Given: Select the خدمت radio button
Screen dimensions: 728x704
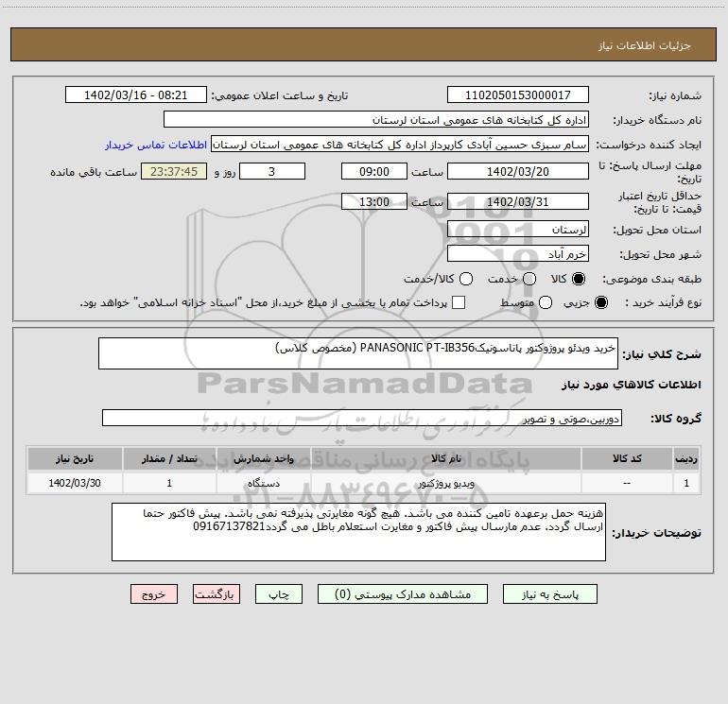Looking at the screenshot, I should click(x=529, y=279).
